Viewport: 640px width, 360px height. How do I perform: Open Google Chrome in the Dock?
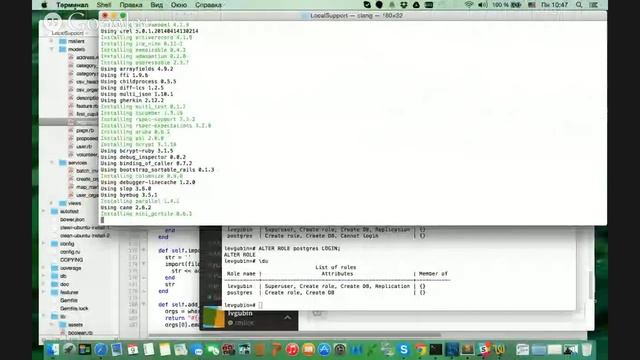point(420,349)
